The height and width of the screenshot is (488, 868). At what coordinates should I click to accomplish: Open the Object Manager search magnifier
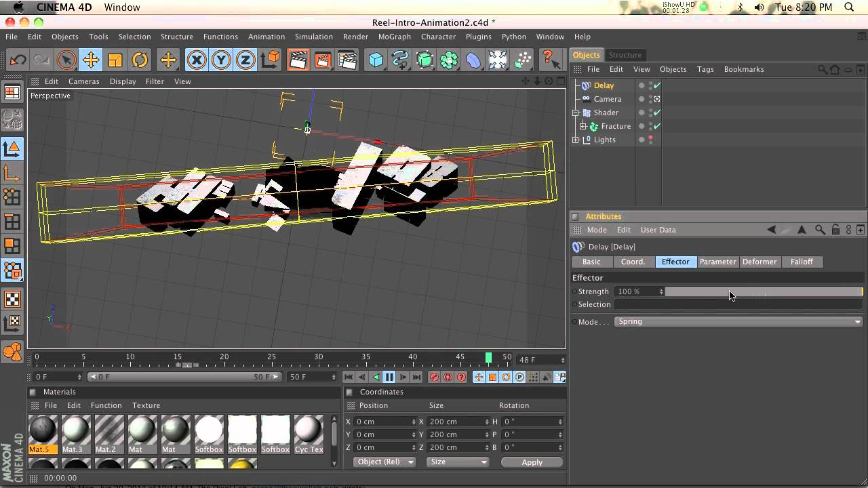(x=823, y=69)
